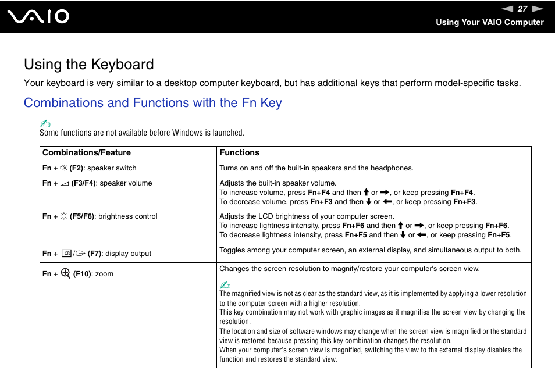Click the note pencil icon above Some functions
555x392 pixels.
pos(45,123)
